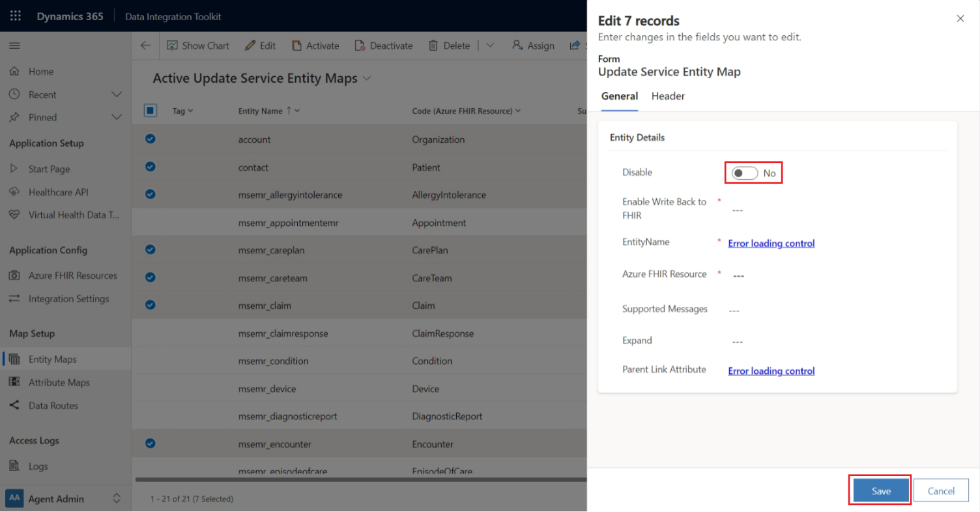Click the Show Chart toolbar icon
This screenshot has height=512, width=980.
pos(173,46)
